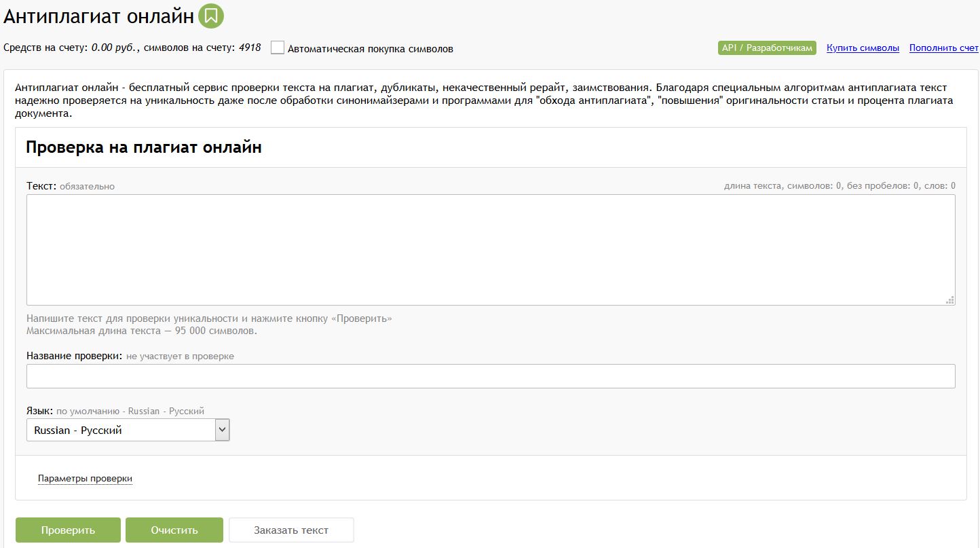Open the API / Разработчикам button

tap(767, 48)
